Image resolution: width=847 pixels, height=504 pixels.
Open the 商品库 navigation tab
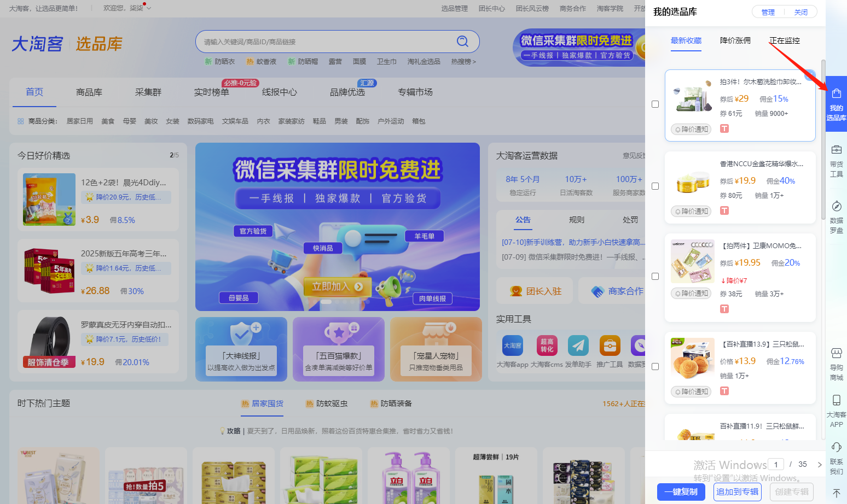coord(89,92)
